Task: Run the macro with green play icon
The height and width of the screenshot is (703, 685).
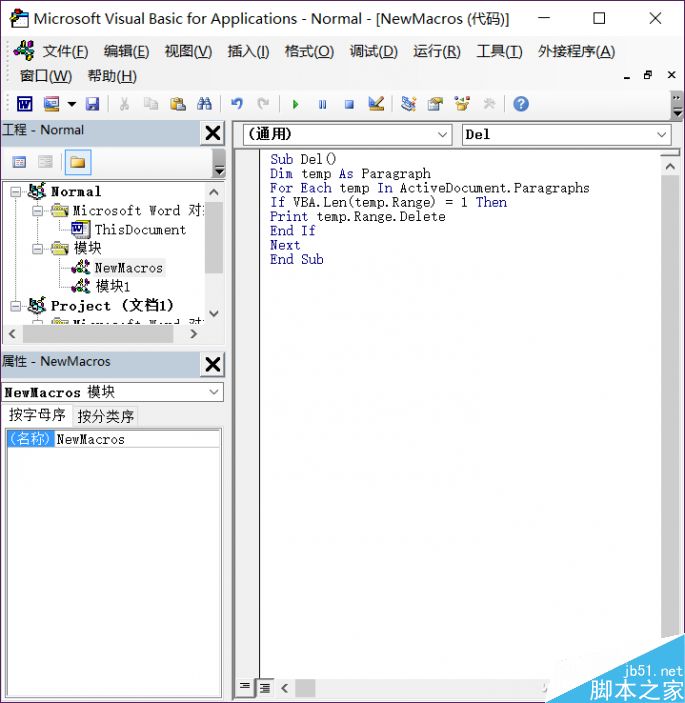Action: 295,104
